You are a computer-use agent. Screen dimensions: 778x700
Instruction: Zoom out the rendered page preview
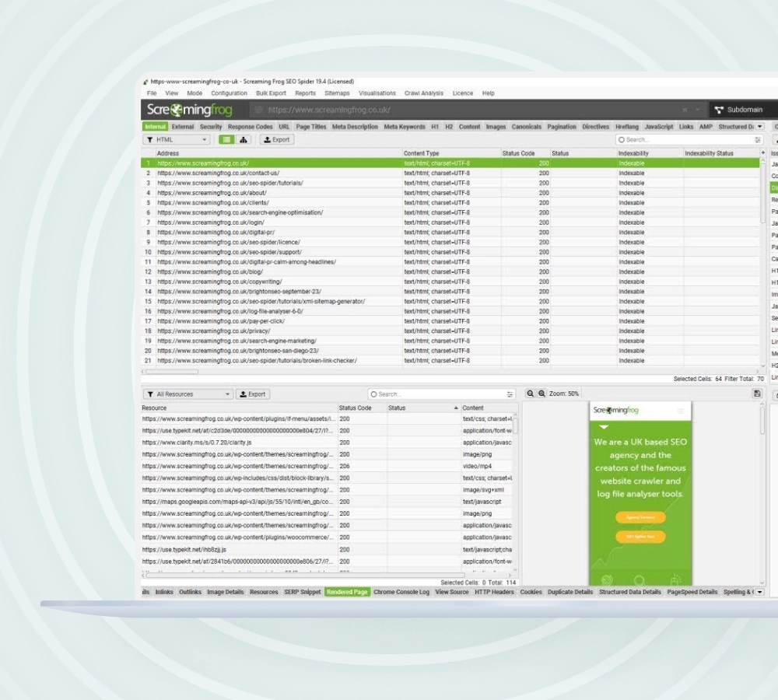531,394
